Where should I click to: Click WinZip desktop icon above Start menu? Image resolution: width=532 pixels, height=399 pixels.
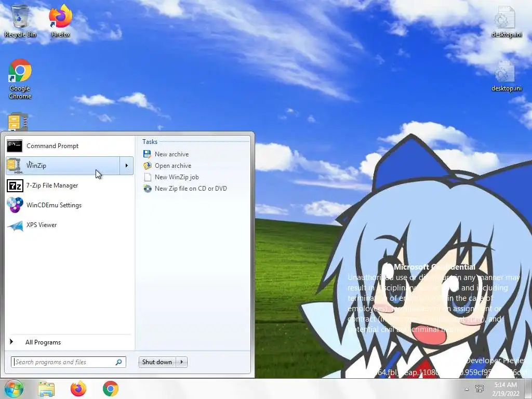point(18,122)
